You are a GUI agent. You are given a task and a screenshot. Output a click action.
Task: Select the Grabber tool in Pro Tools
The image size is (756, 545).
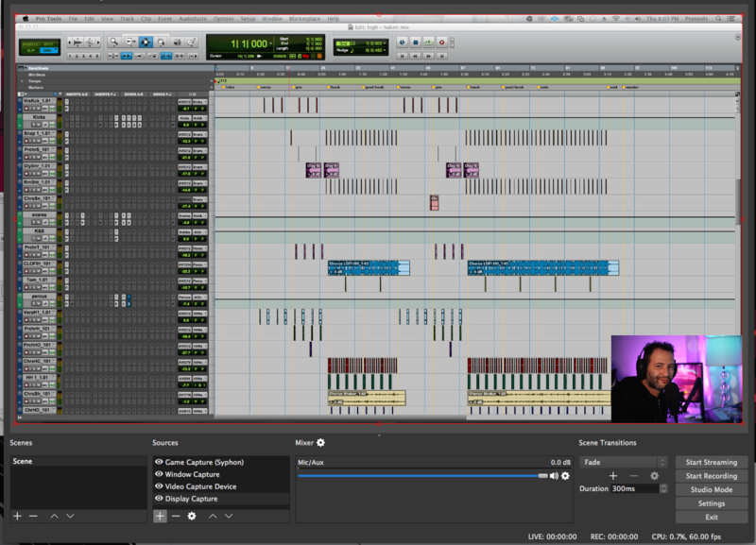[162, 42]
